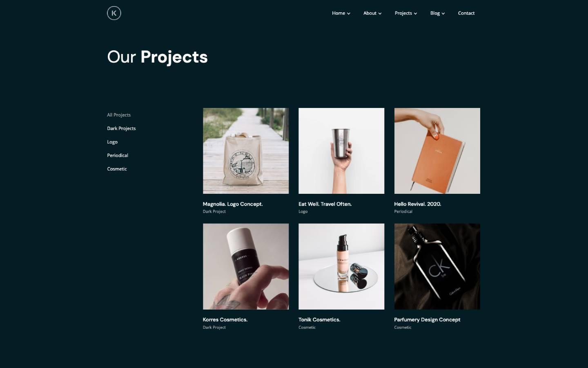Click the Magnolia. Logo Concept. title

(233, 204)
